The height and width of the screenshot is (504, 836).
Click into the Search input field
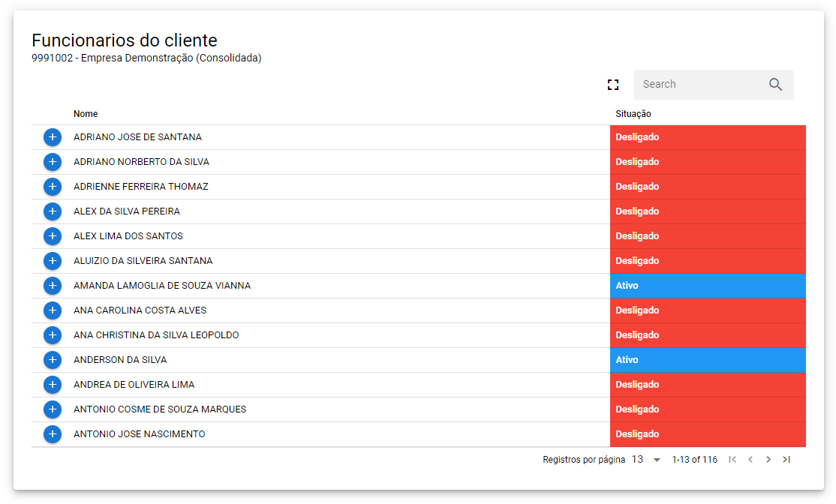point(698,85)
